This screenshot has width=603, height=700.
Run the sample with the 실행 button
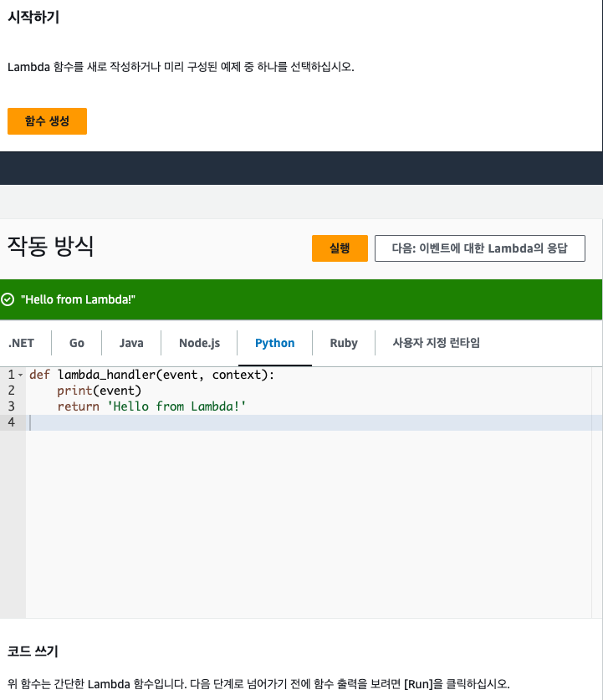click(340, 248)
